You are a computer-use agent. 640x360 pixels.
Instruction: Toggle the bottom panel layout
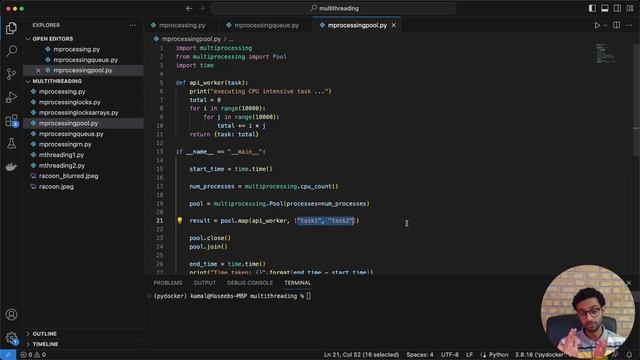click(x=604, y=8)
